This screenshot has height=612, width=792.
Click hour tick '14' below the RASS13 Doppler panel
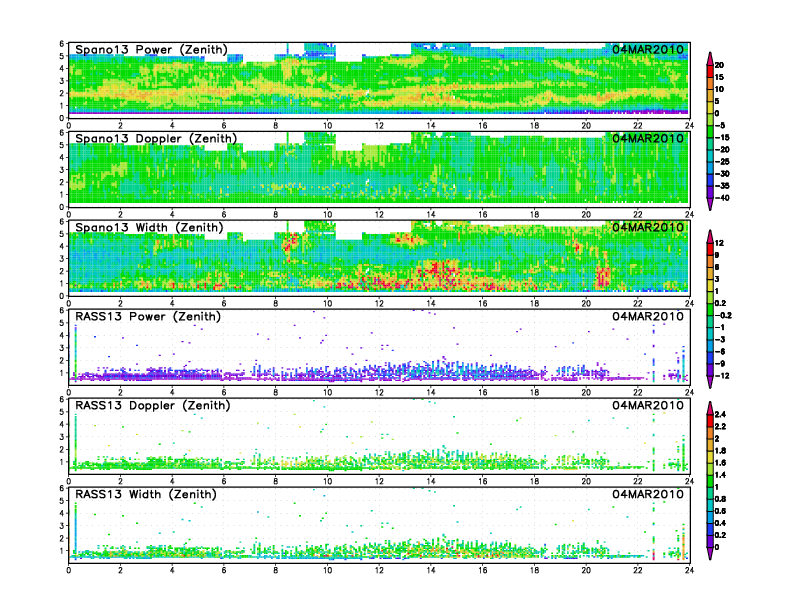(431, 481)
